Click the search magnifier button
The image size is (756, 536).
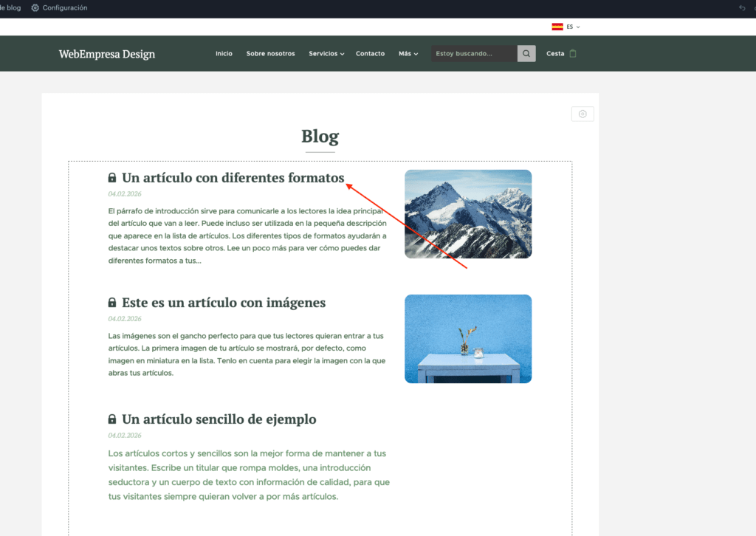[x=526, y=53]
